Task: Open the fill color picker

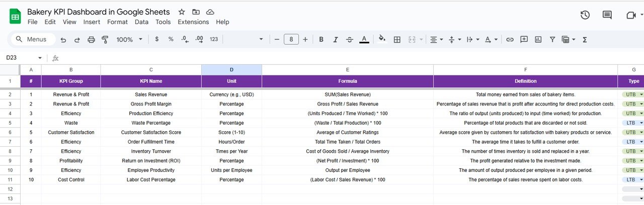Action: [x=382, y=39]
